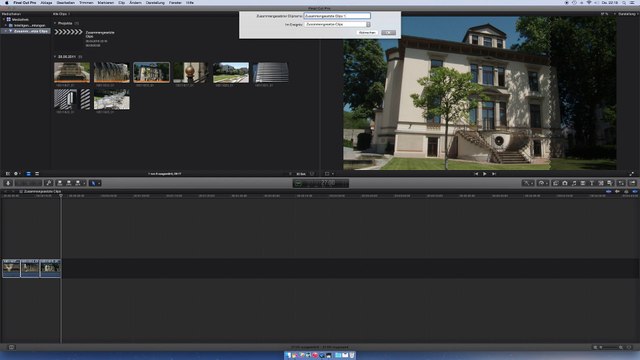Jump to previous edit in viewer
This screenshot has height=360, width=640.
476,174
